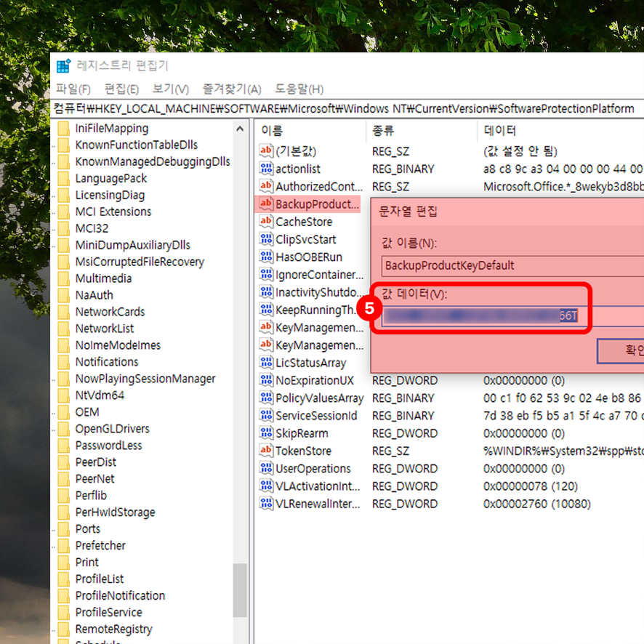Select the MsiCorruptedFileRecovery key

(x=140, y=262)
